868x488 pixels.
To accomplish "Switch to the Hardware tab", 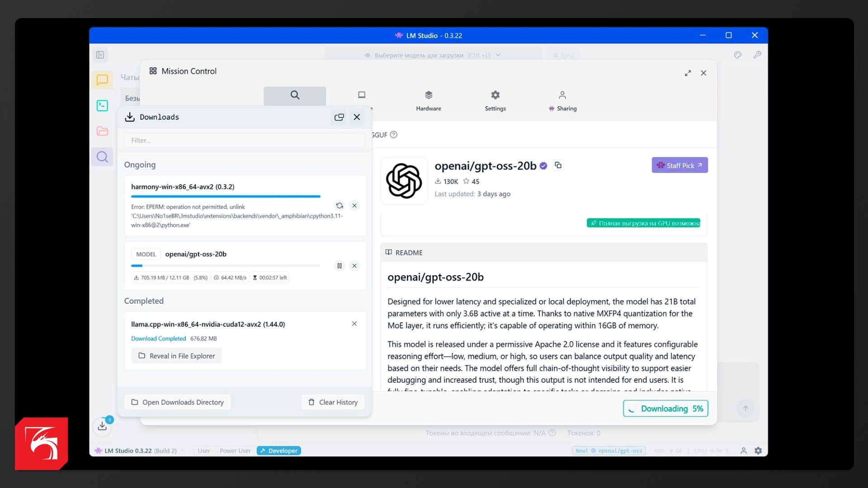I will point(428,100).
